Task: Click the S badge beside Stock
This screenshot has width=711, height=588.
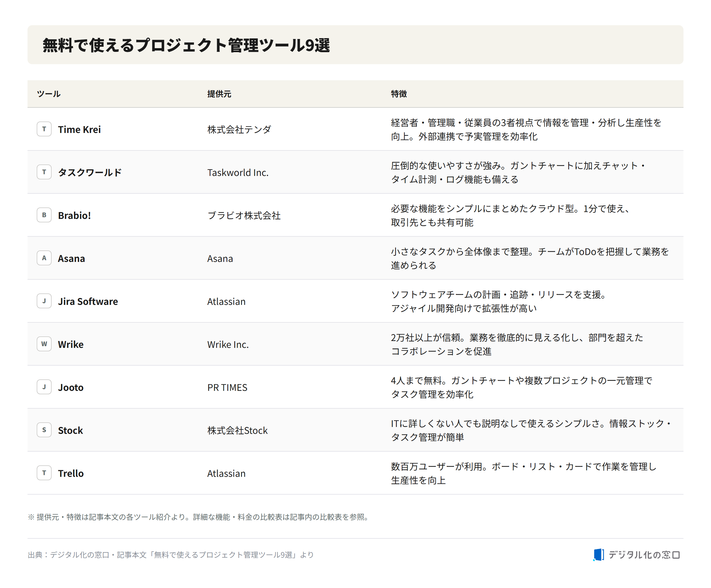Action: [44, 430]
